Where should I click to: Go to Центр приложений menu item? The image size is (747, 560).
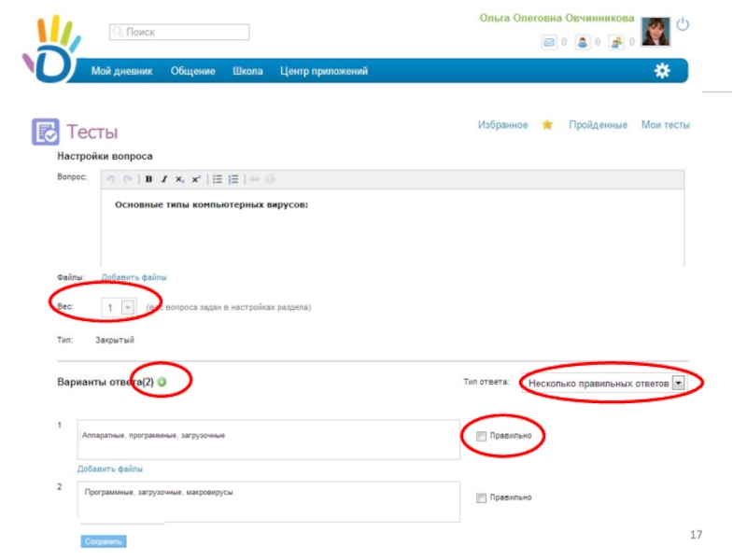[x=324, y=71]
